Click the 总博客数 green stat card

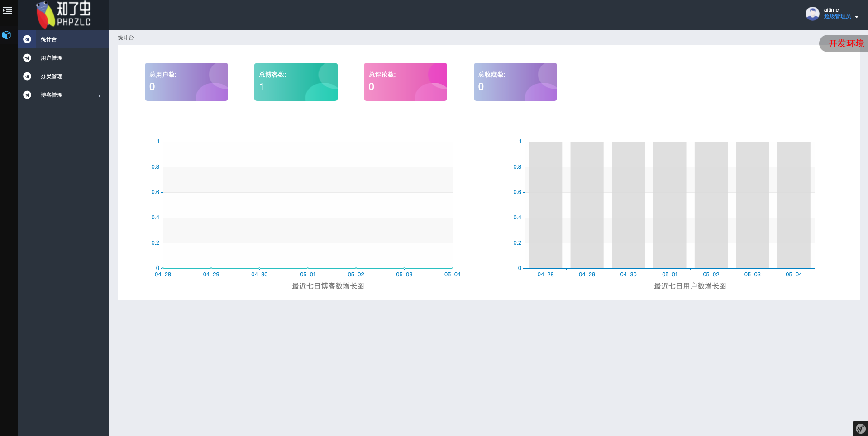pyautogui.click(x=296, y=82)
